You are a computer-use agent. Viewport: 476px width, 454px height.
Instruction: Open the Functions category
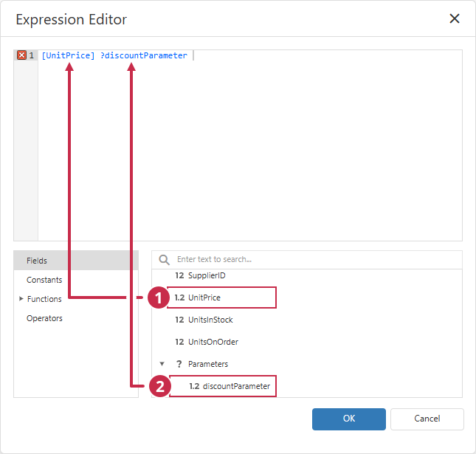(44, 299)
